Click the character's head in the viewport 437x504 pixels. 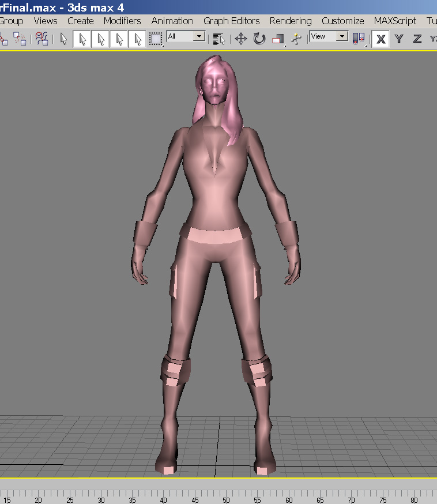click(x=214, y=85)
